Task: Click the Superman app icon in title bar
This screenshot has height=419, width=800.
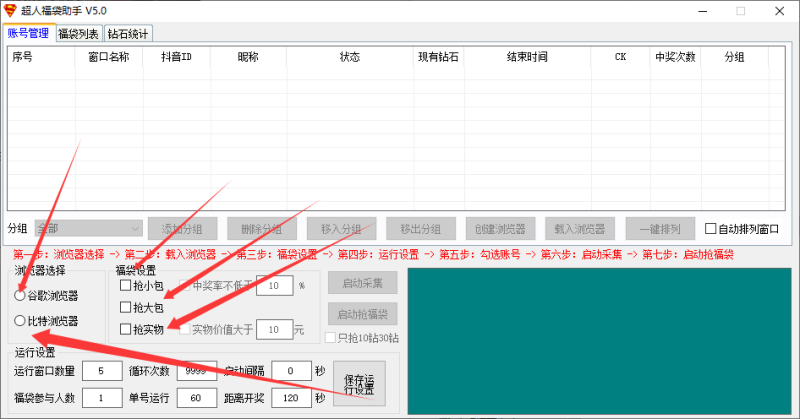Action: click(10, 10)
